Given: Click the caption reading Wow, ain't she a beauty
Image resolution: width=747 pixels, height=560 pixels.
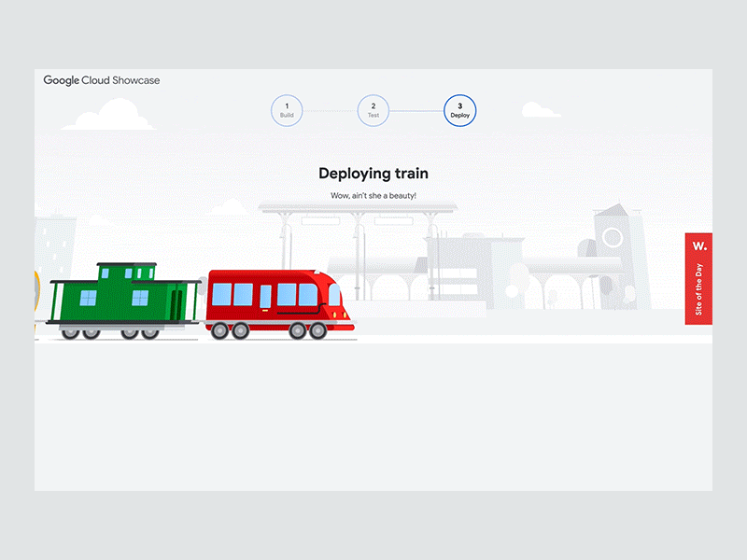Looking at the screenshot, I should (373, 195).
